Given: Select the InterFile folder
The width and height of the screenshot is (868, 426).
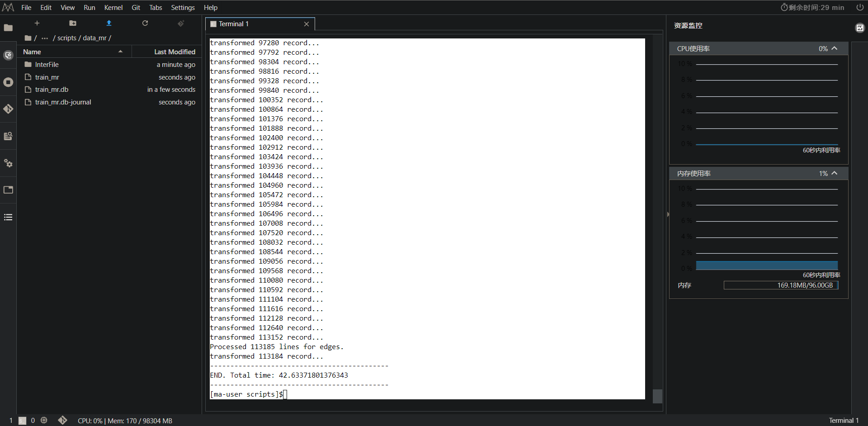Looking at the screenshot, I should coord(109,65).
